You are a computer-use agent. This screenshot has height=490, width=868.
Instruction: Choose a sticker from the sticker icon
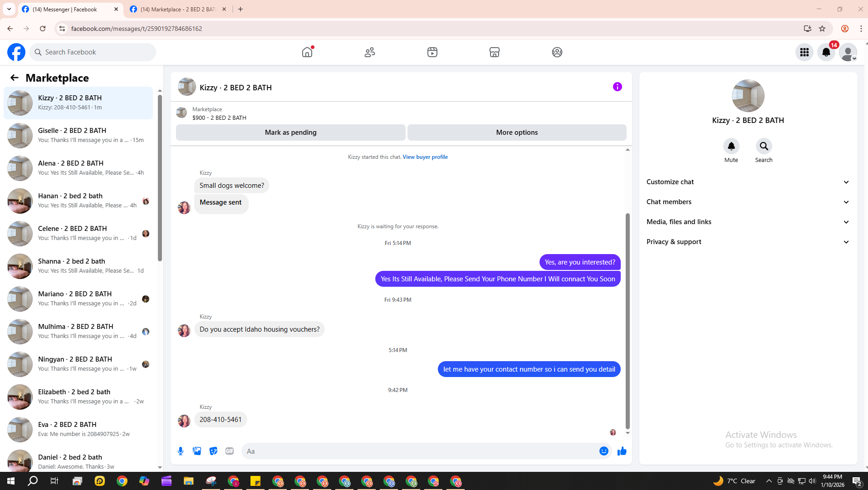point(213,451)
